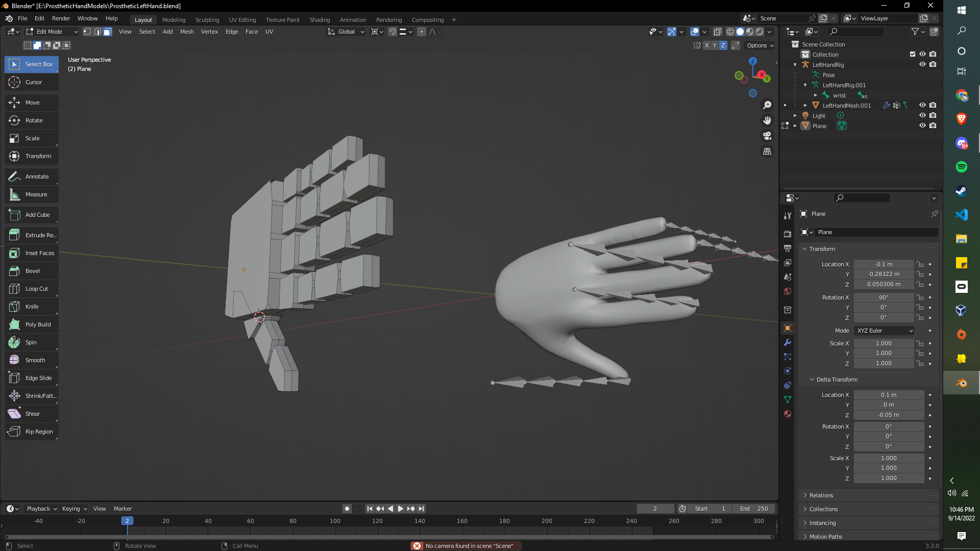
Task: Open Spotify from the Windows taskbar
Action: (x=961, y=167)
